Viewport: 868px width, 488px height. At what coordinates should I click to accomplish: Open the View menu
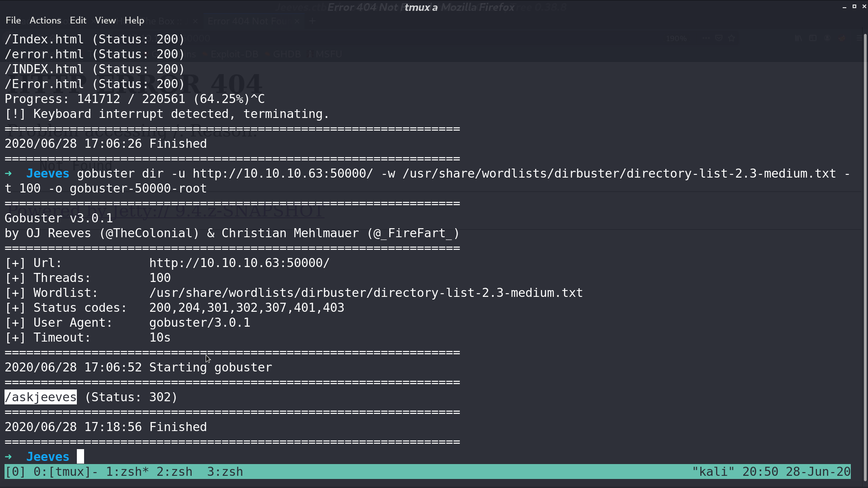pos(105,20)
